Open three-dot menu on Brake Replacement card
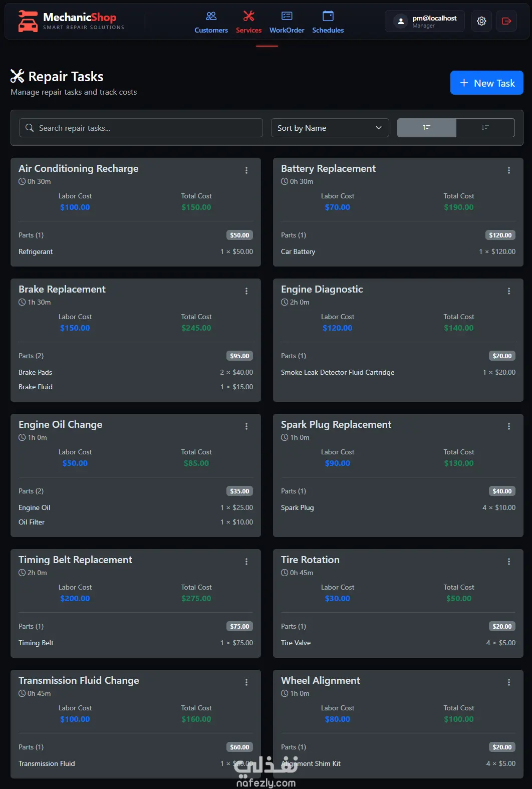The width and height of the screenshot is (532, 789). coord(246,291)
